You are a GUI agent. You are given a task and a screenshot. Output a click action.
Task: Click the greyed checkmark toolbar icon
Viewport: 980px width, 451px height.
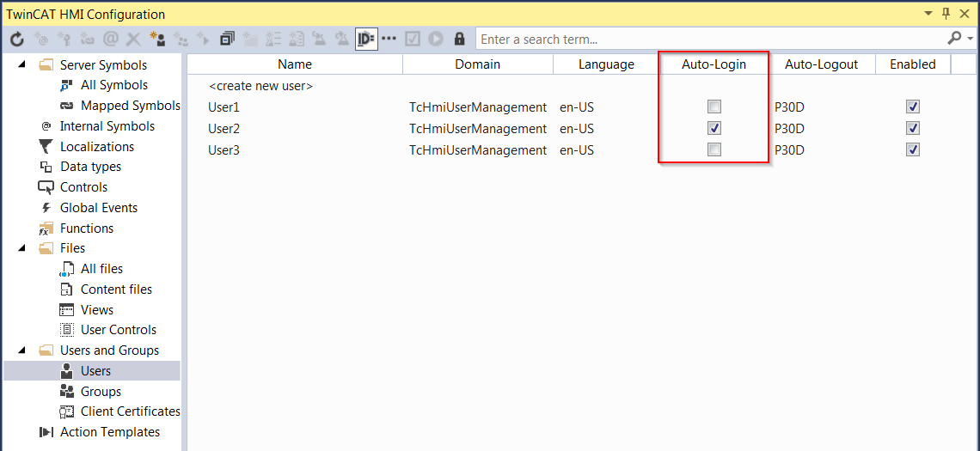tap(412, 40)
